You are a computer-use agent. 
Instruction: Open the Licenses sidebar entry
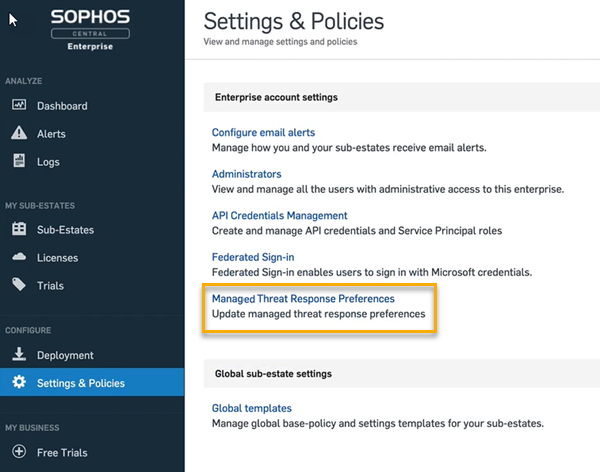pos(58,258)
